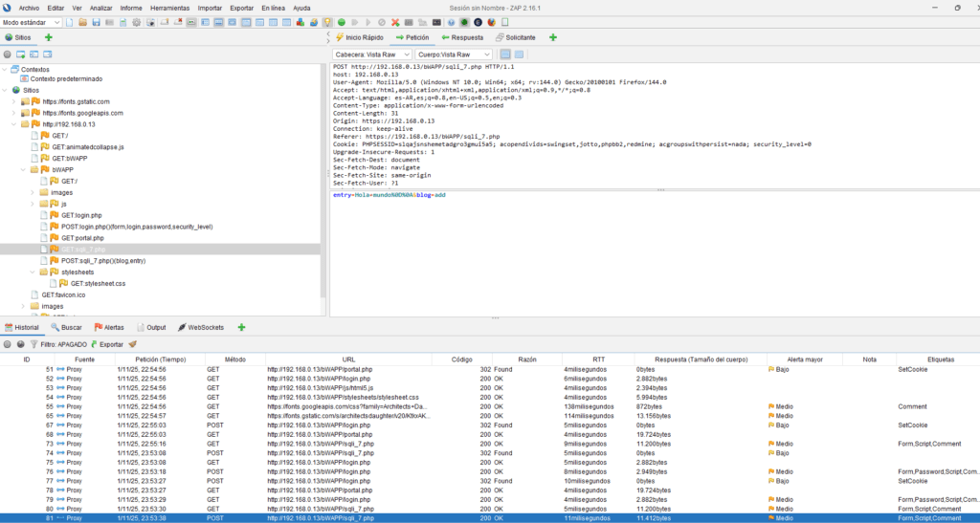Click the save session floppy disk icon
Viewport: 980px width, 523px height.
tap(97, 21)
